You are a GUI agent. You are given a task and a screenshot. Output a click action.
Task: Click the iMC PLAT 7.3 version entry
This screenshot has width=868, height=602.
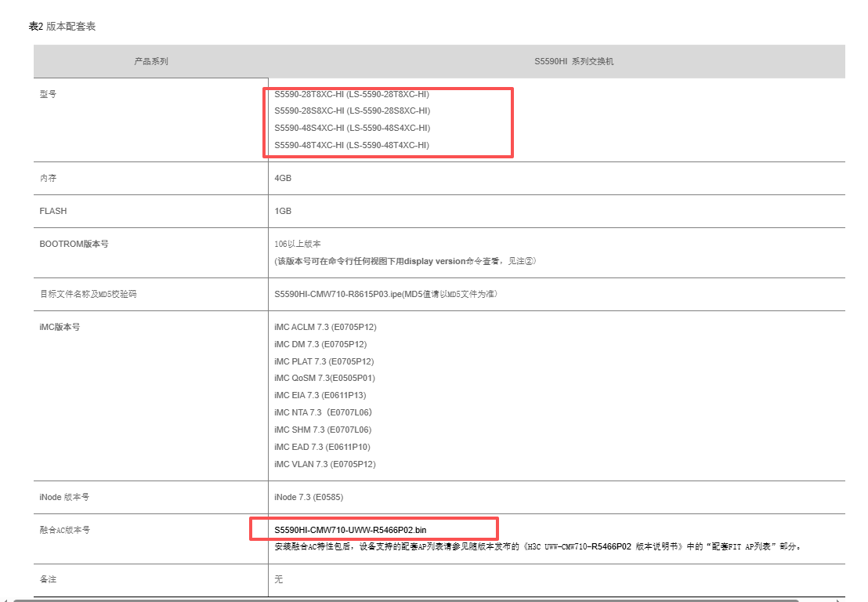(324, 361)
